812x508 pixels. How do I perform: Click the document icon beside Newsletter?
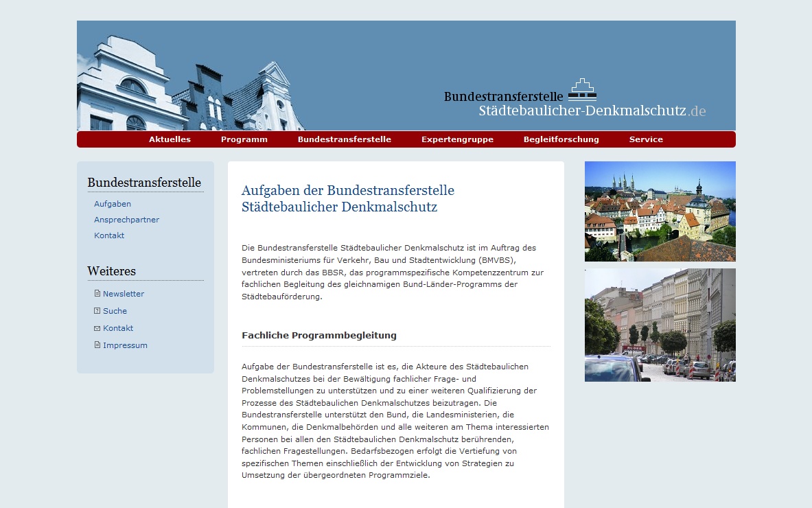[x=97, y=294]
